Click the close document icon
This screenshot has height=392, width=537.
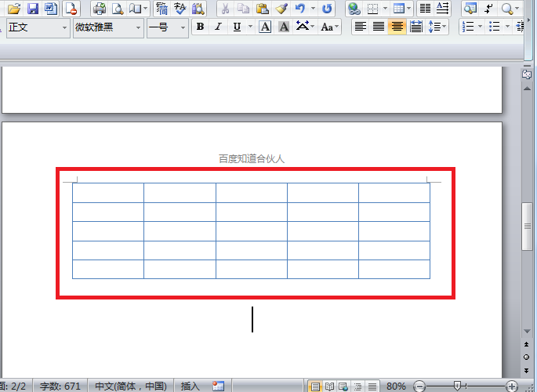pyautogui.click(x=71, y=8)
